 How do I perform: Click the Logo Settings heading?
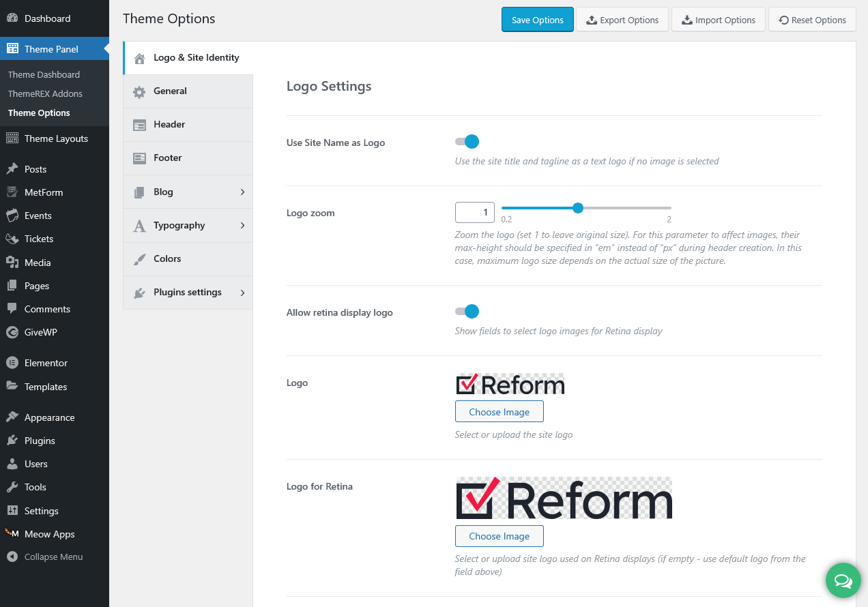329,86
